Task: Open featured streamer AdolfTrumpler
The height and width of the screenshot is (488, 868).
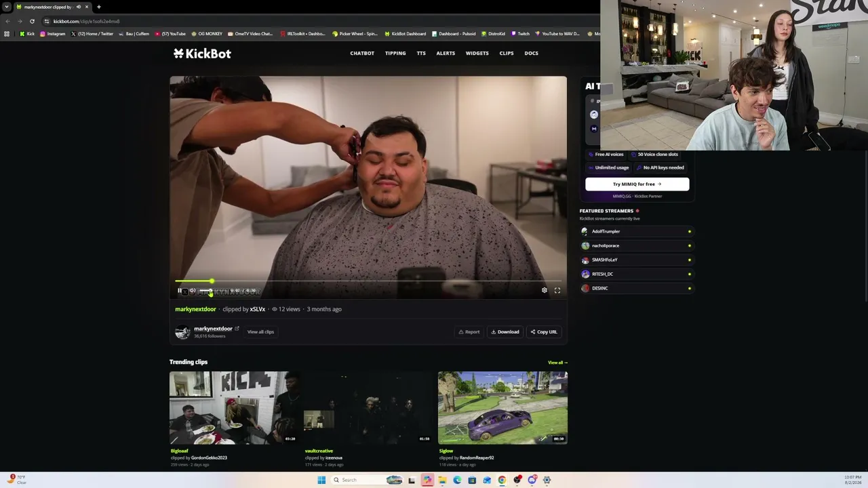Action: [x=637, y=231]
